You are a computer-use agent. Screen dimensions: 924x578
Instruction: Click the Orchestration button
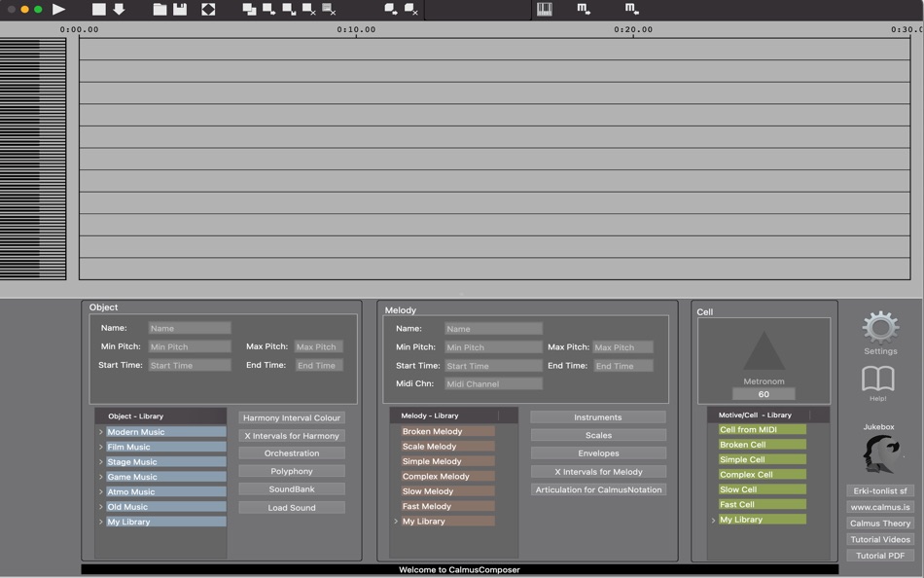coord(292,452)
